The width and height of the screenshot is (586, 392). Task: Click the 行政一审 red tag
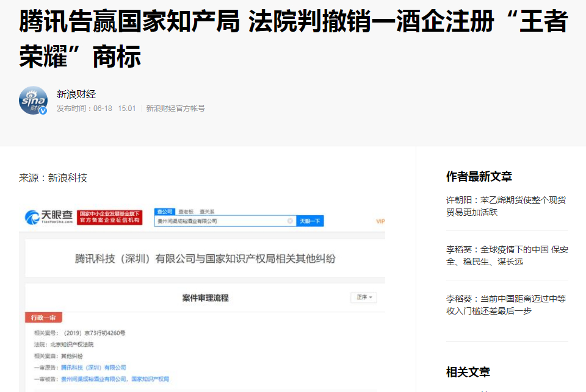point(43,318)
